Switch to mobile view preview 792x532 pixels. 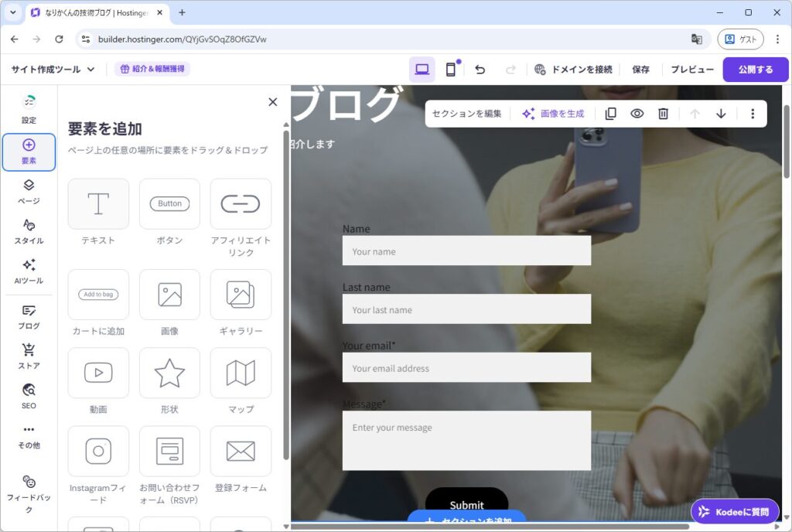coord(451,70)
